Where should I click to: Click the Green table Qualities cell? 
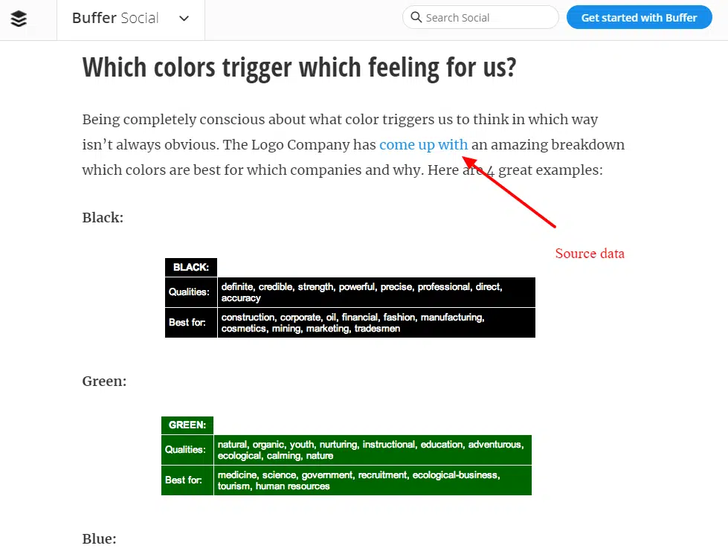(x=187, y=449)
